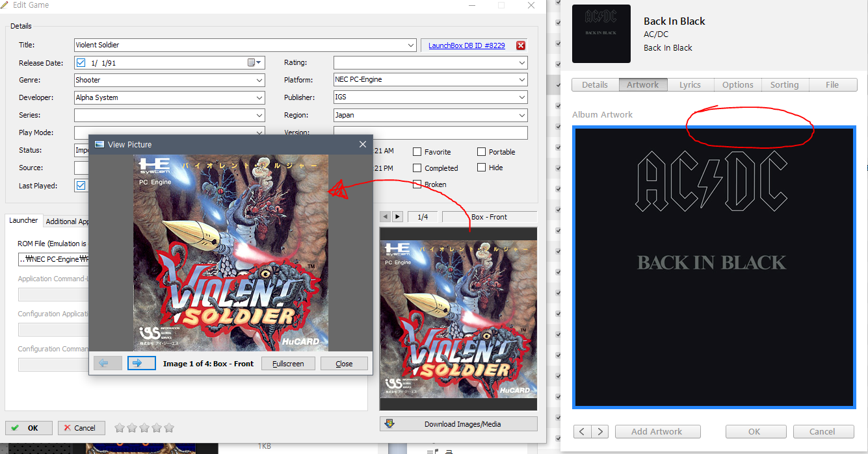Click the Fullscreen button in View Picture
Screen dimensions: 868x454
[288, 363]
